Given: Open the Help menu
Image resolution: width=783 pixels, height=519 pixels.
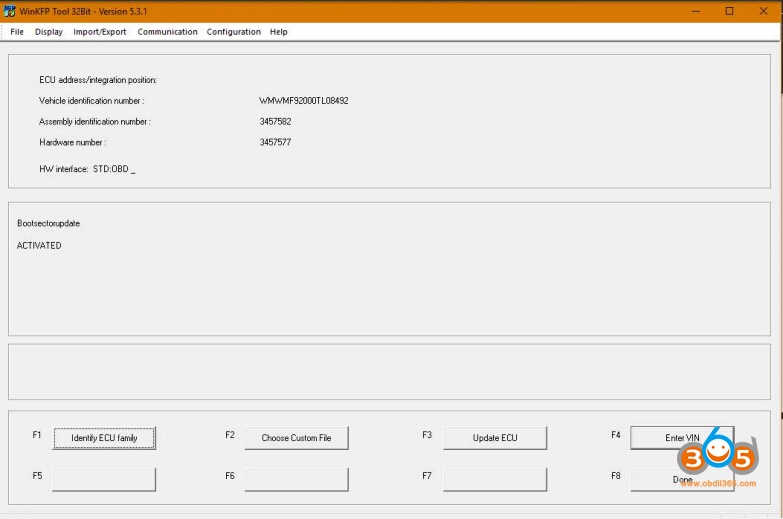Looking at the screenshot, I should click(279, 32).
